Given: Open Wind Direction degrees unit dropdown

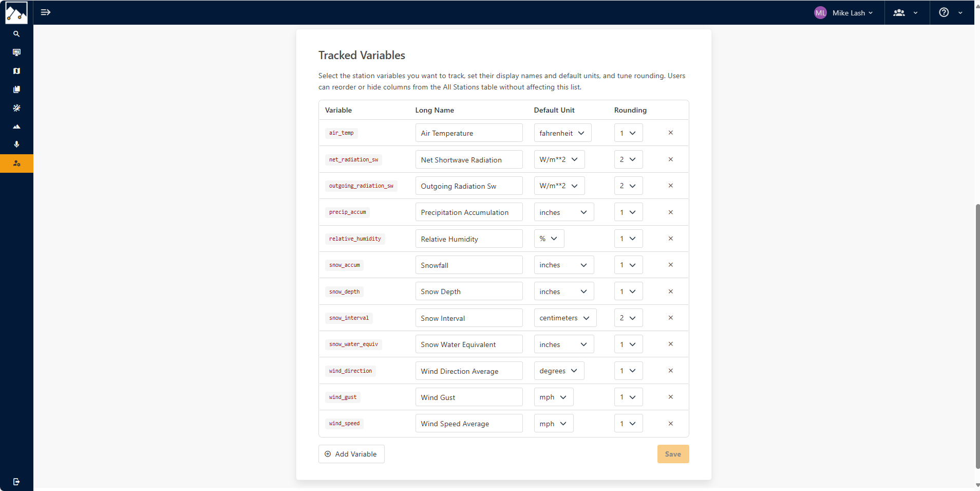Looking at the screenshot, I should (559, 371).
